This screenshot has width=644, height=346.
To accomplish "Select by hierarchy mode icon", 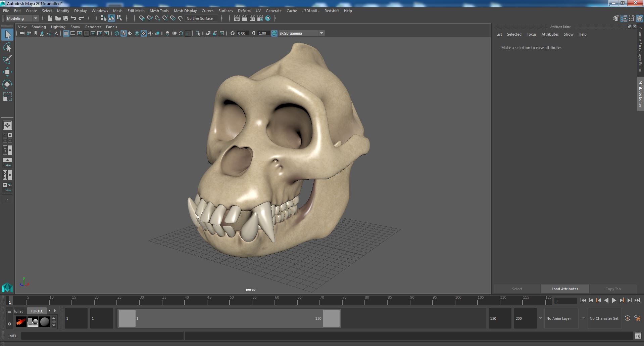I will (103, 18).
